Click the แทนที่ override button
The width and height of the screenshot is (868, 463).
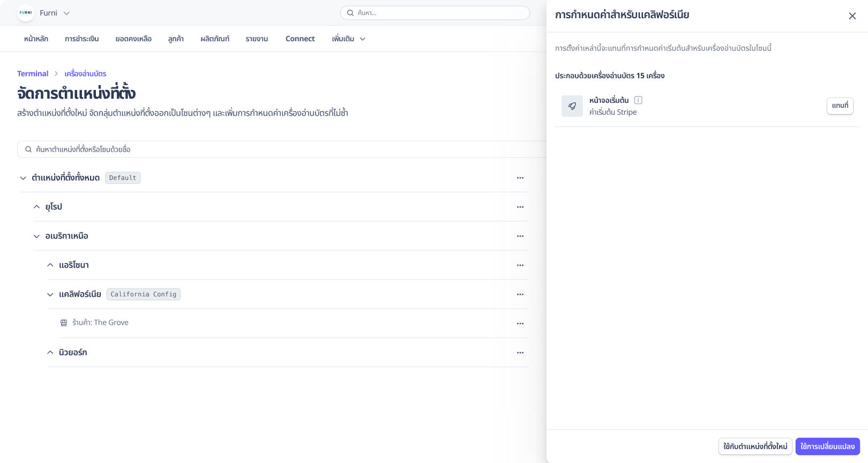point(840,106)
